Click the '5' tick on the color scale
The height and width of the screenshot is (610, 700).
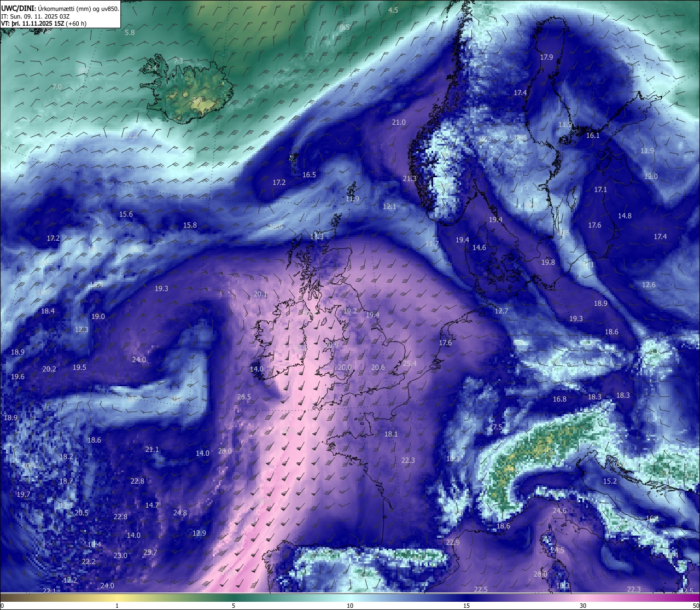click(234, 606)
